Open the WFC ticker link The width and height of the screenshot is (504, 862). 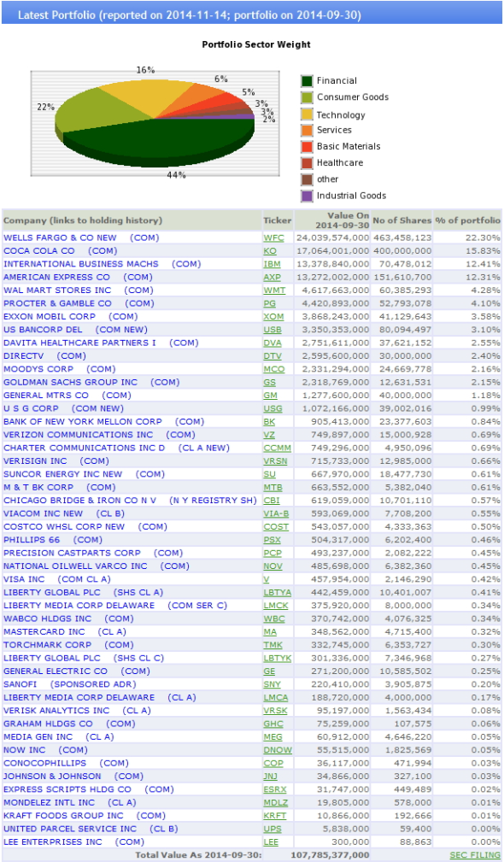[x=273, y=238]
